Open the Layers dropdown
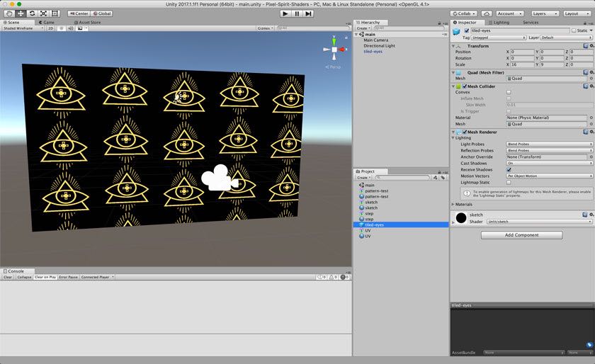The image size is (595, 364). coord(543,13)
